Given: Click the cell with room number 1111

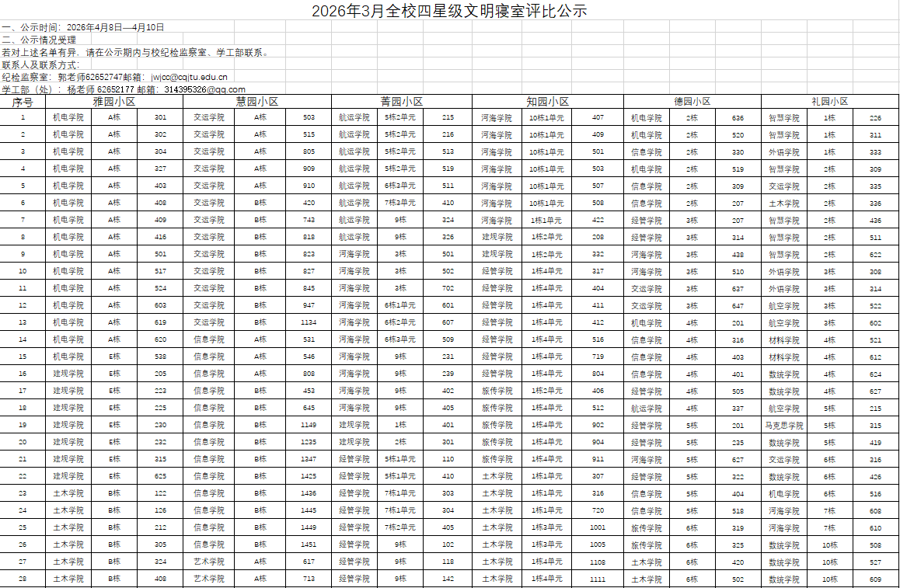Looking at the screenshot, I should coord(598,579).
